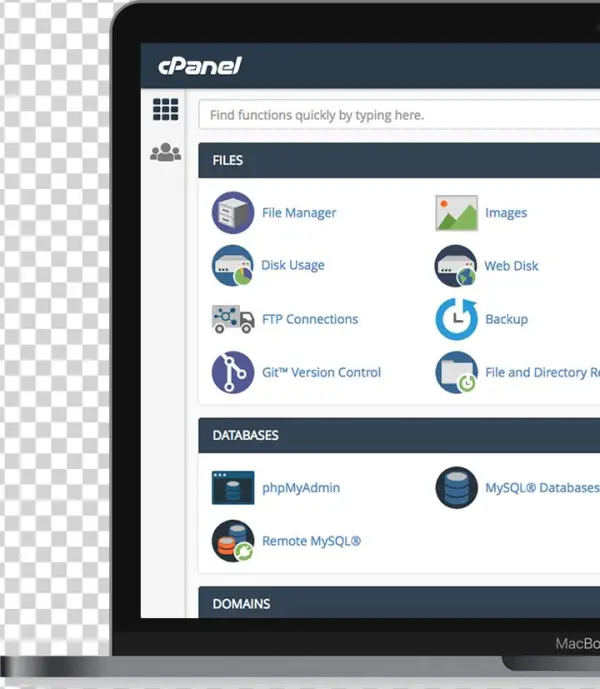Click the cPanel logo in header
Viewport: 600px width, 689px height.
click(x=200, y=67)
